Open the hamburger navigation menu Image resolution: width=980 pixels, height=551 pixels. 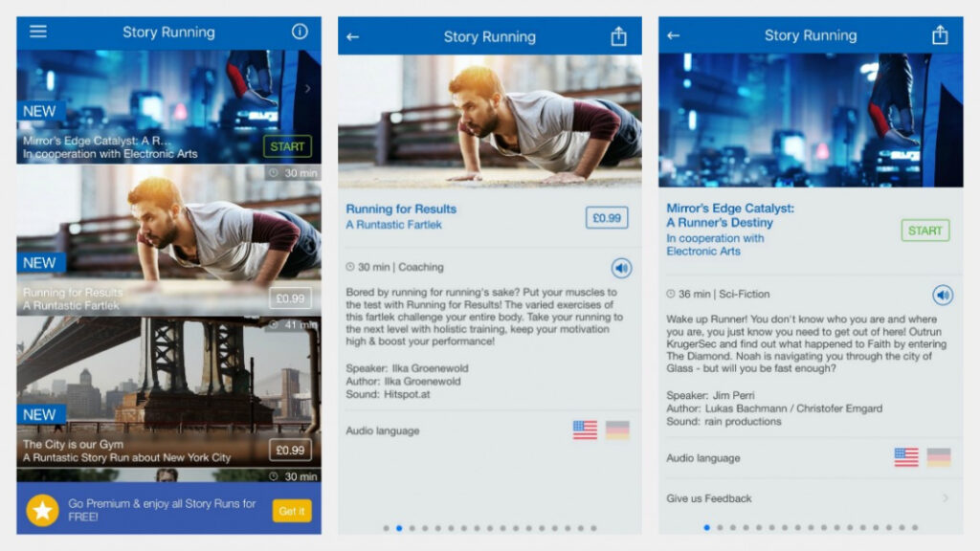click(x=37, y=32)
